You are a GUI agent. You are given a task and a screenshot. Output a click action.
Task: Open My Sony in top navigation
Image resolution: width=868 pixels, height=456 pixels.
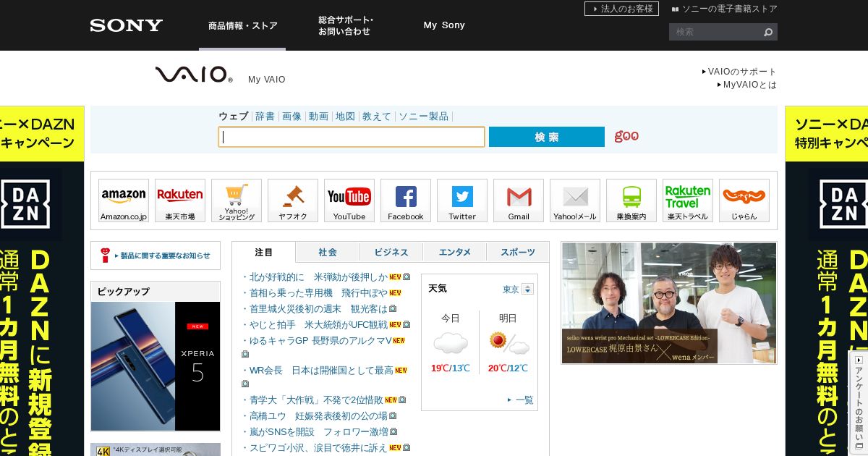click(x=444, y=25)
